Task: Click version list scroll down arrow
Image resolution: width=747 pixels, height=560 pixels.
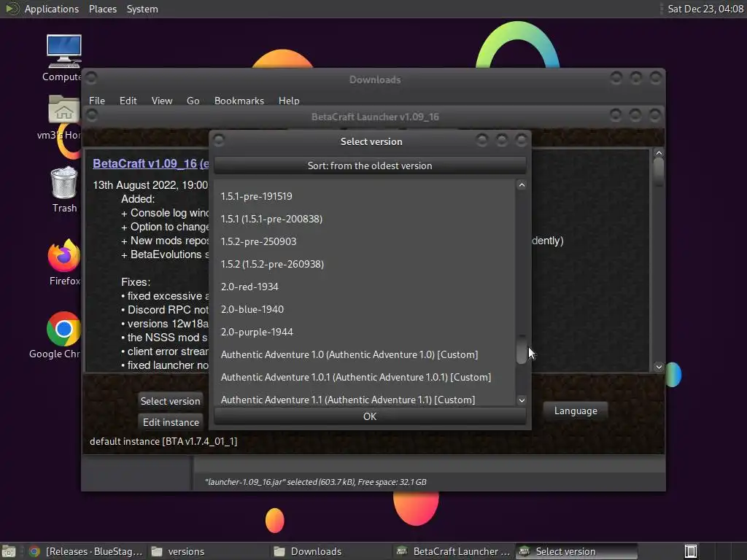Action: 522,400
